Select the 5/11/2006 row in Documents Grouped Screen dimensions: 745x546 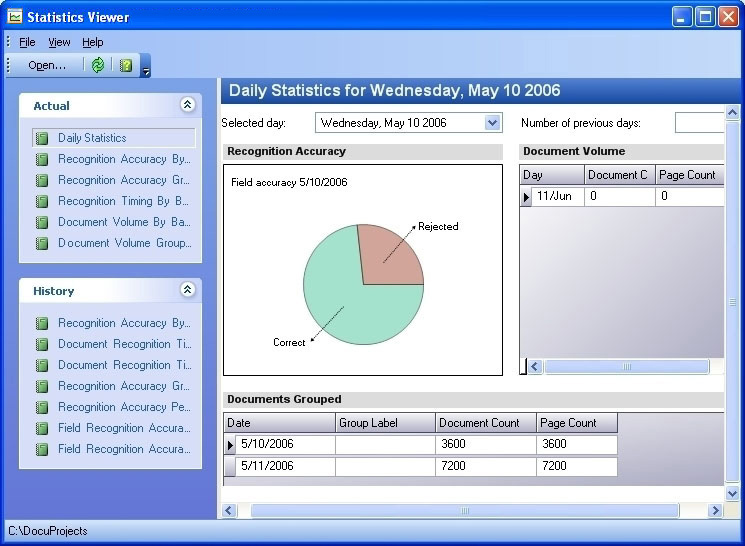click(x=285, y=466)
